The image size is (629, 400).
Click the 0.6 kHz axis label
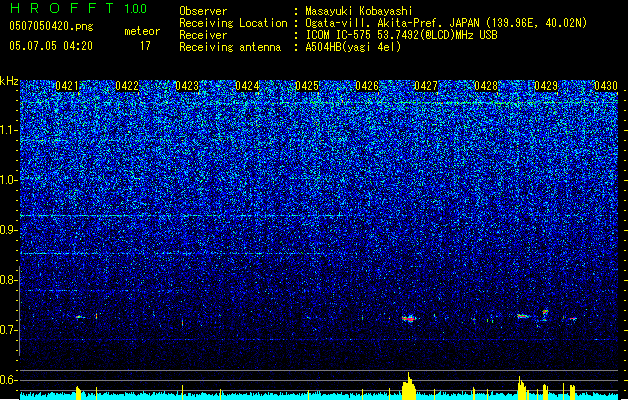coord(9,380)
